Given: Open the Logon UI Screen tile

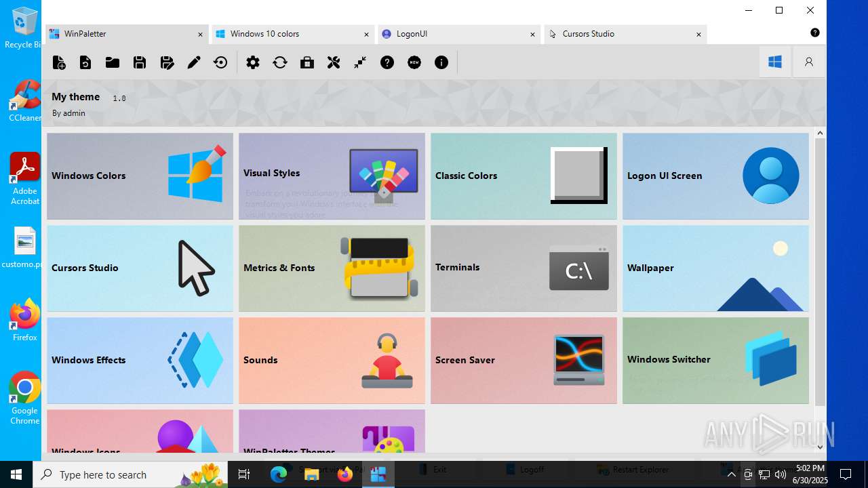Looking at the screenshot, I should pos(715,176).
